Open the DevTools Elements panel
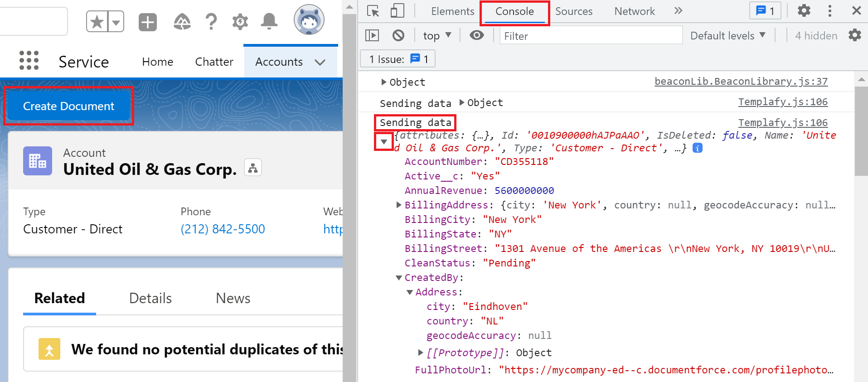868x382 pixels. click(x=452, y=11)
